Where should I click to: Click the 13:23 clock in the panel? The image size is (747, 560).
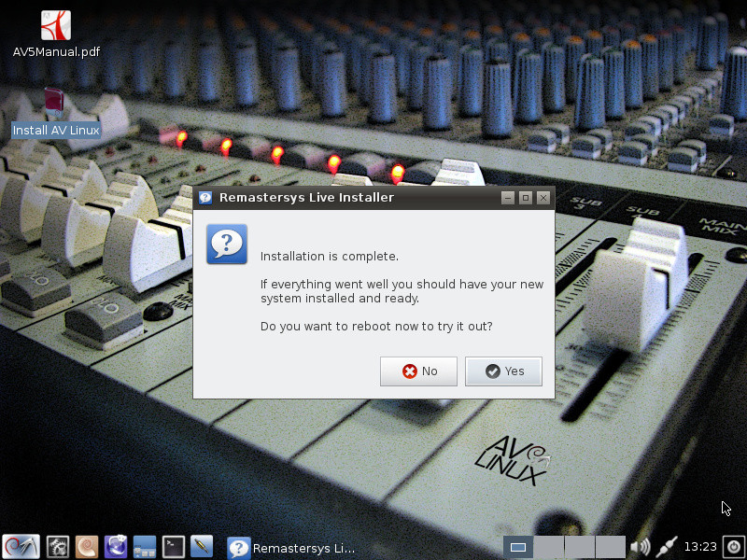coord(700,547)
